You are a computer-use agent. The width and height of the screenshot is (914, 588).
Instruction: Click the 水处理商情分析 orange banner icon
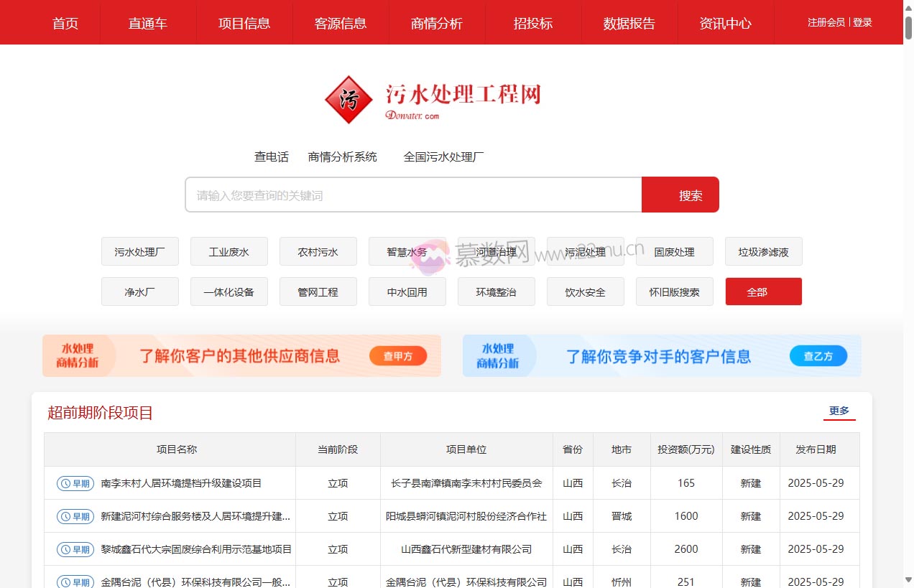[79, 355]
